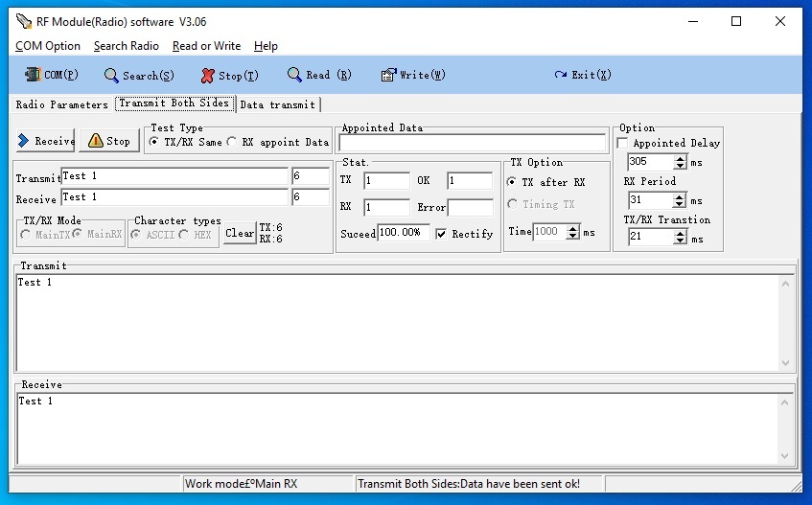
Task: Enable the Appointed Delay checkbox
Action: [622, 143]
